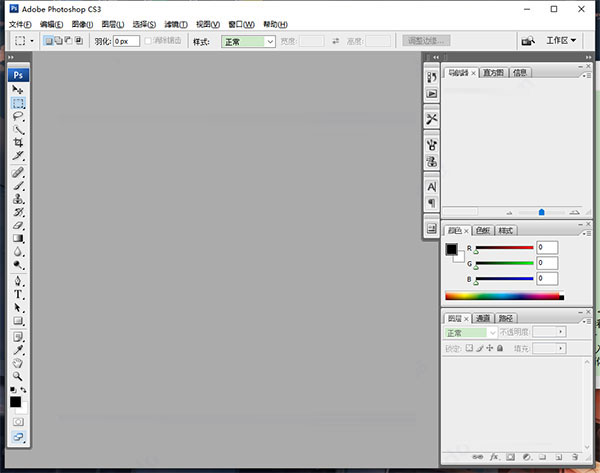Screen dimensions: 600x473
Task: Toggle the anti-alias checkbox
Action: click(148, 41)
